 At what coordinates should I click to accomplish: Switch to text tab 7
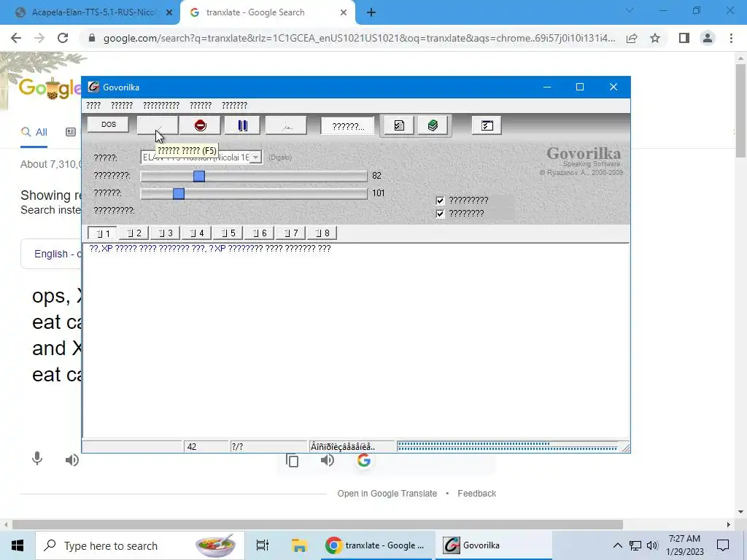pos(290,233)
